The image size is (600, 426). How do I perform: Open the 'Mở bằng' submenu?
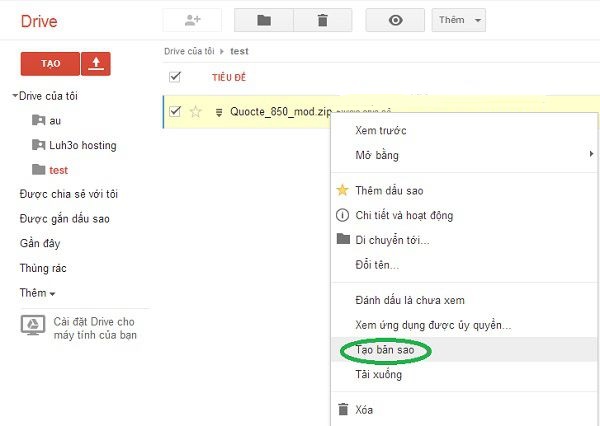pos(376,155)
